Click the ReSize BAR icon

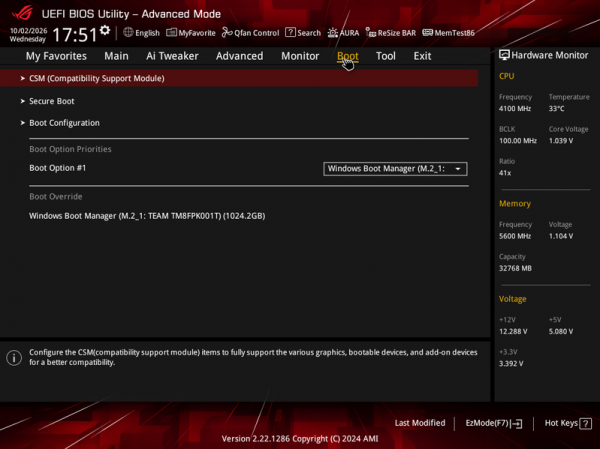[370, 33]
